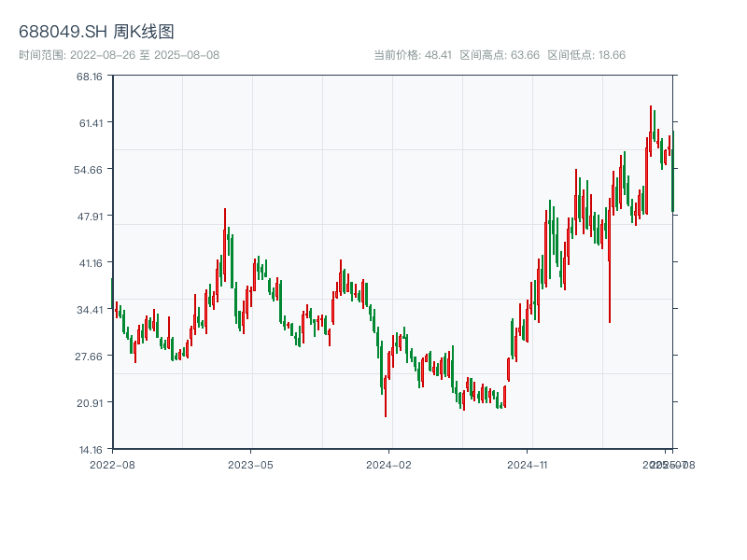This screenshot has height=560, width=747.
Task: Click the long red candle wick in early 2025
Action: click(610, 260)
